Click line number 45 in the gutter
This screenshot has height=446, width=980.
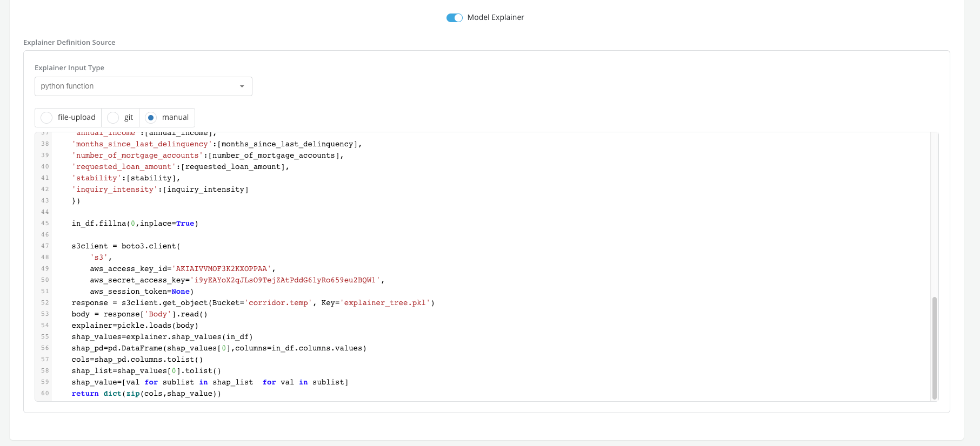coord(45,224)
